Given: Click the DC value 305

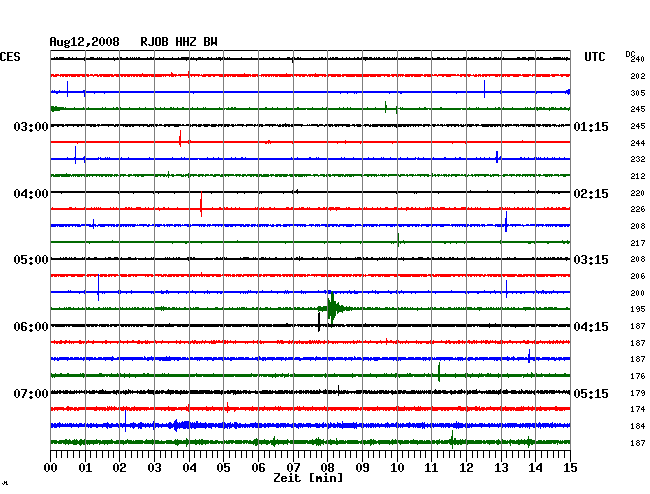Looking at the screenshot, I should coord(638,93).
